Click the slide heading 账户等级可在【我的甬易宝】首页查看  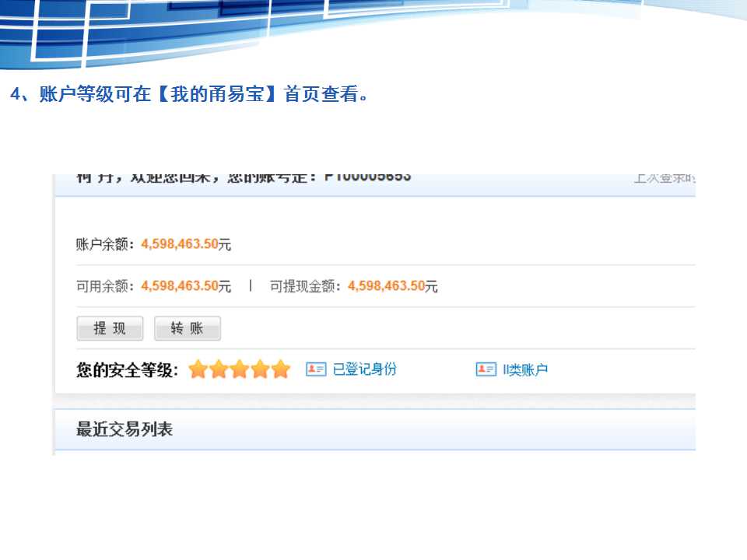coord(189,94)
